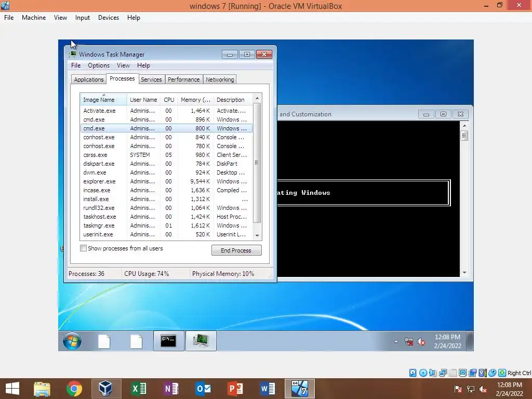Click the VirtualBox hard disk activity indicator
The height and width of the screenshot is (399, 532).
tap(413, 373)
